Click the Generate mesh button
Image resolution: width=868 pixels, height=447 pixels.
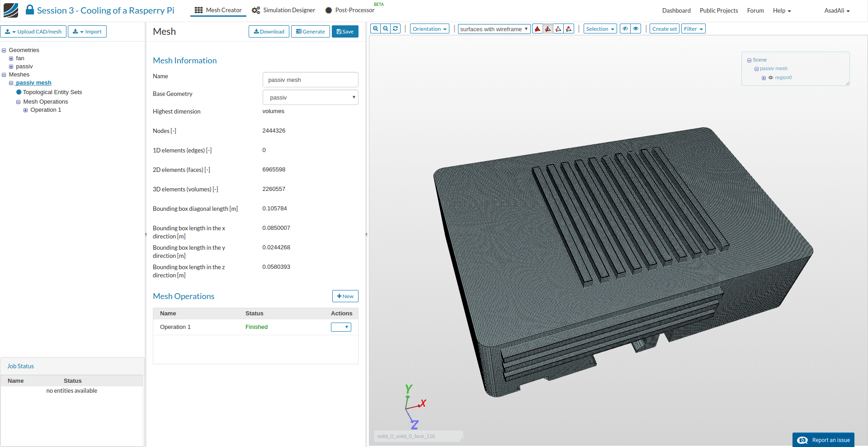[311, 32]
